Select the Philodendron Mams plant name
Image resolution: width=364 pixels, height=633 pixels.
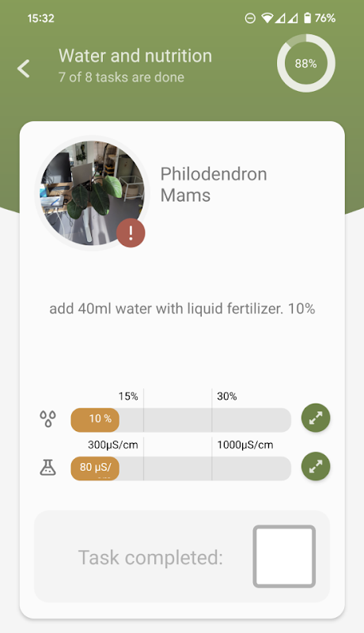pyautogui.click(x=214, y=184)
